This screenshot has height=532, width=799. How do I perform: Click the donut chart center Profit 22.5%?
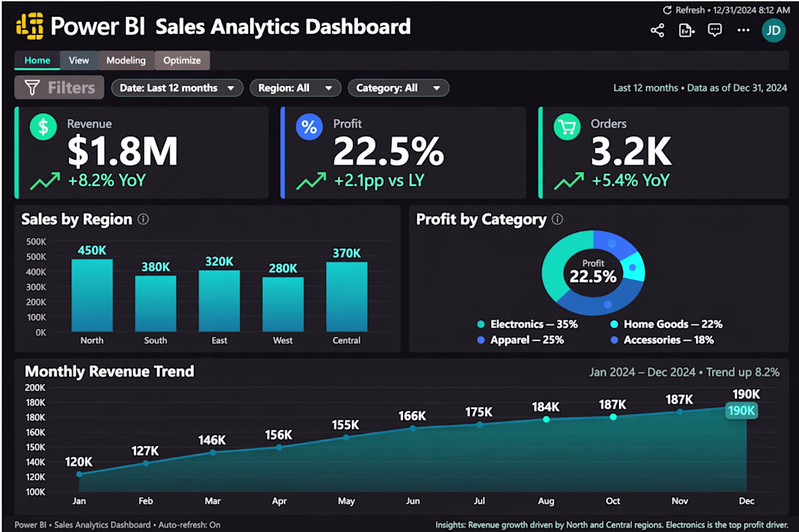[x=593, y=272]
